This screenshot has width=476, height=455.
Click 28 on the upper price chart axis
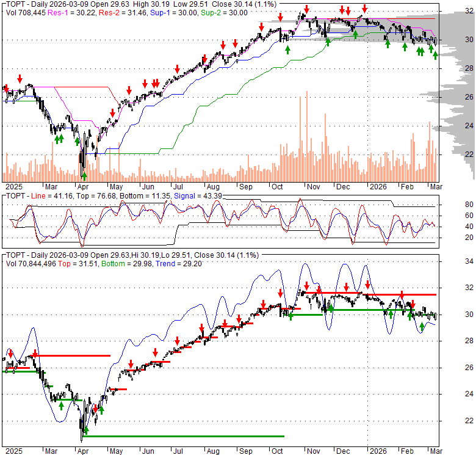469,68
